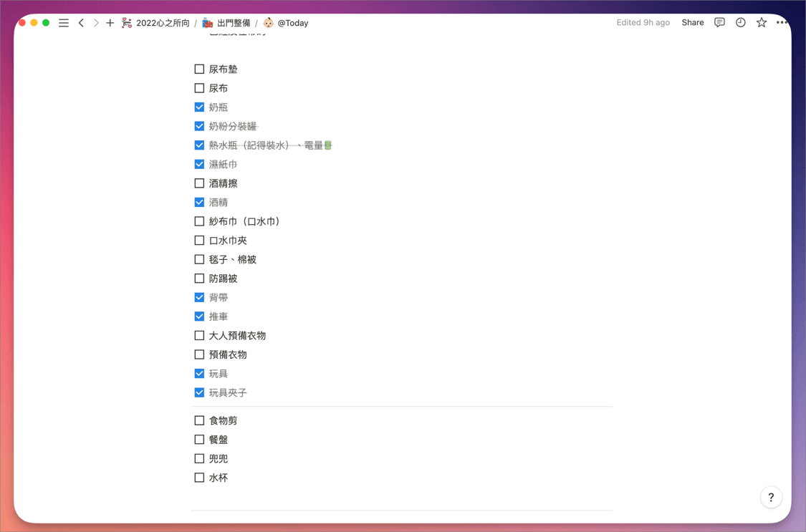The height and width of the screenshot is (532, 806).
Task: Check the 食物剪 checkbox
Action: (199, 420)
